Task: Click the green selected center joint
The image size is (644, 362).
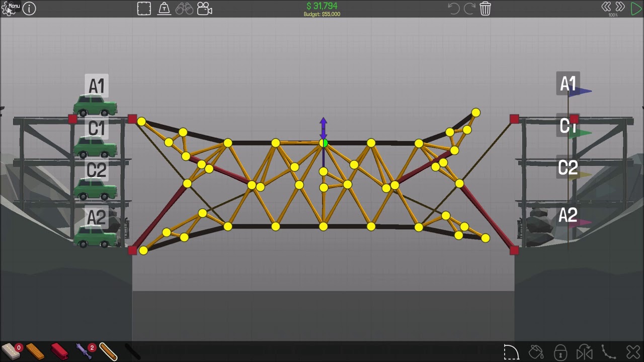Action: [x=324, y=143]
